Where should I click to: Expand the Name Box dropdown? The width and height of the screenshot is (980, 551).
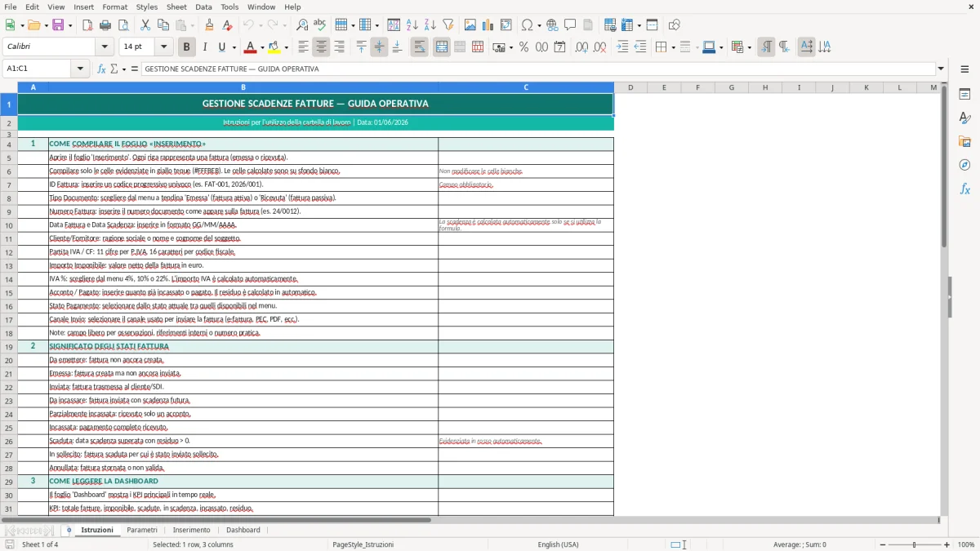[80, 69]
